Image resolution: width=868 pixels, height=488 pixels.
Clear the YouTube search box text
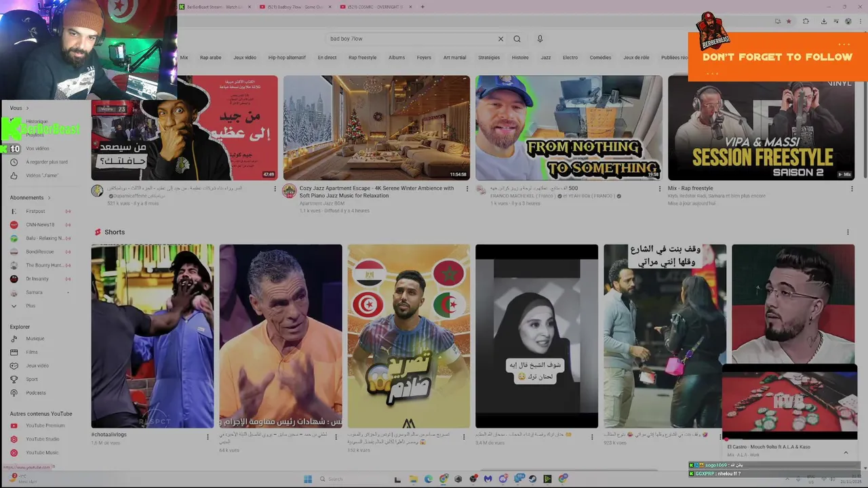pyautogui.click(x=500, y=39)
